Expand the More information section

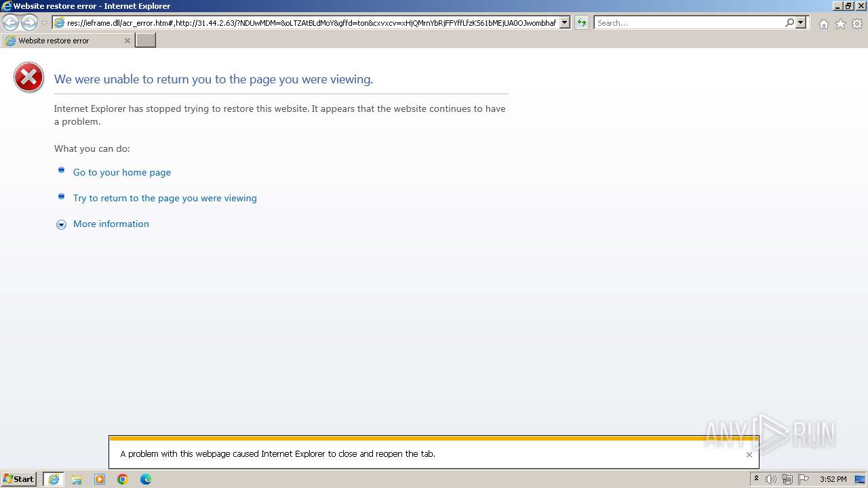[x=111, y=224]
